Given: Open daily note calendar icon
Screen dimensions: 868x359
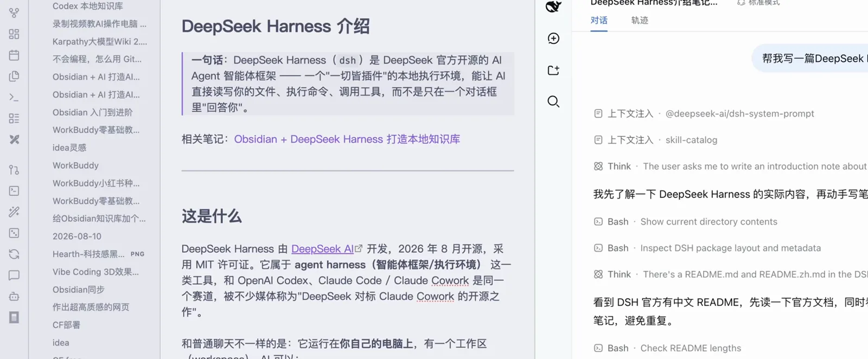Looking at the screenshot, I should [x=14, y=55].
